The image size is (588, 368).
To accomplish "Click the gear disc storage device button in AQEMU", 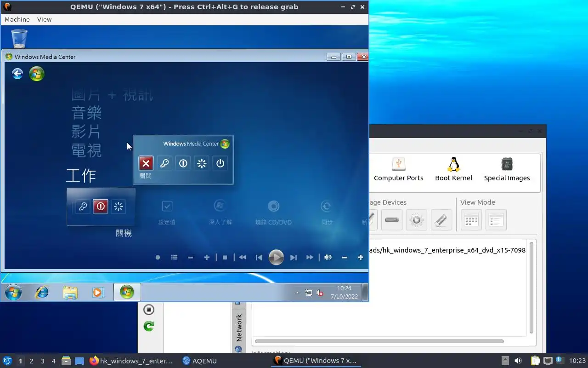I will pos(416,220).
